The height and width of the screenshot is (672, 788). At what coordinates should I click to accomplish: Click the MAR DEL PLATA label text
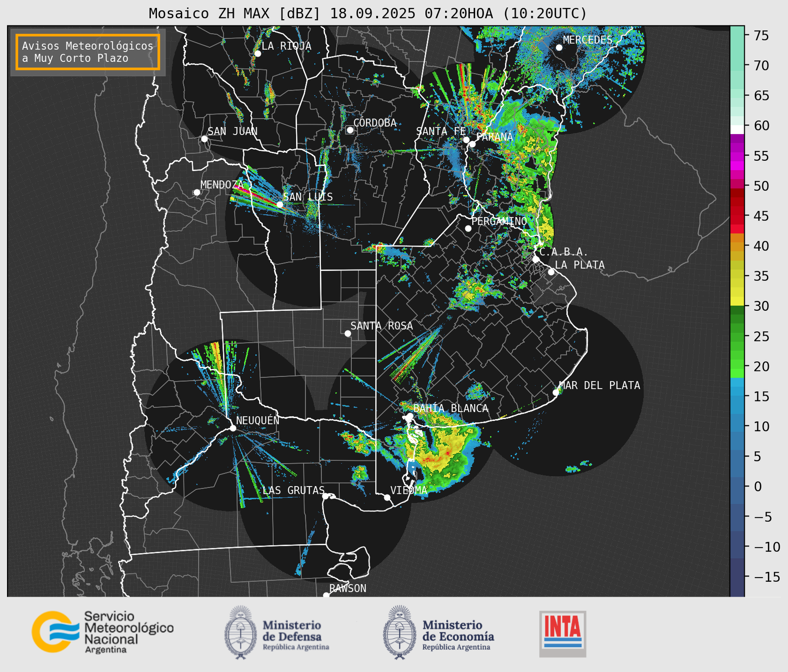(x=600, y=385)
